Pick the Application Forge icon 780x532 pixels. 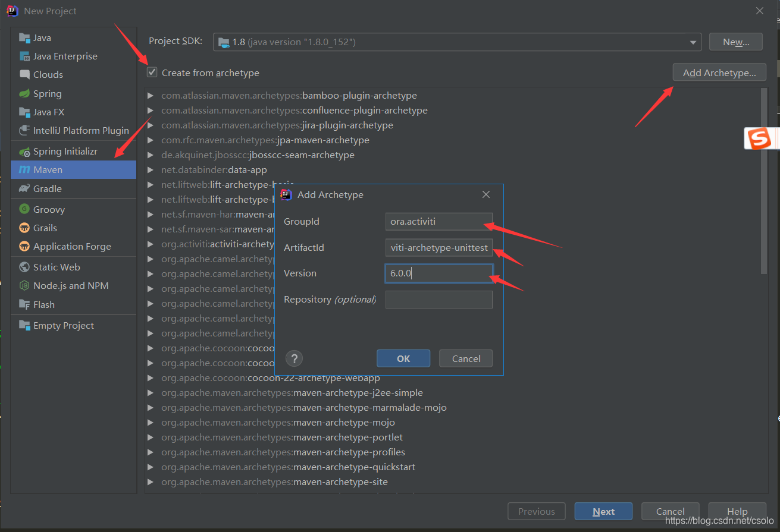24,247
